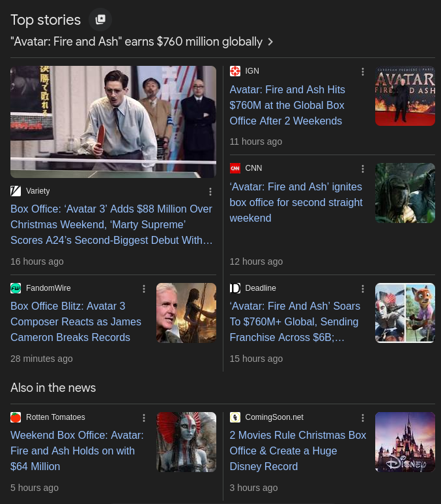Click the ComingSoon.net logo icon

(235, 417)
